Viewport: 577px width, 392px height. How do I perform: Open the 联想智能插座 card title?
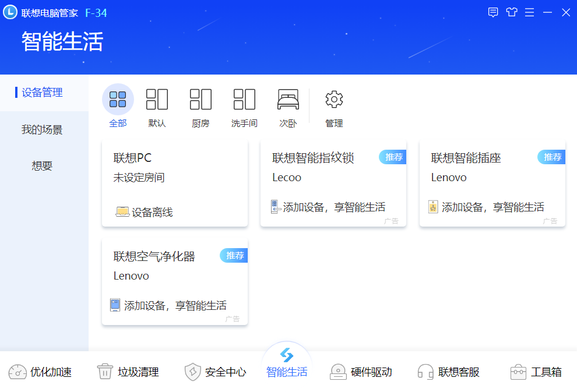(466, 158)
